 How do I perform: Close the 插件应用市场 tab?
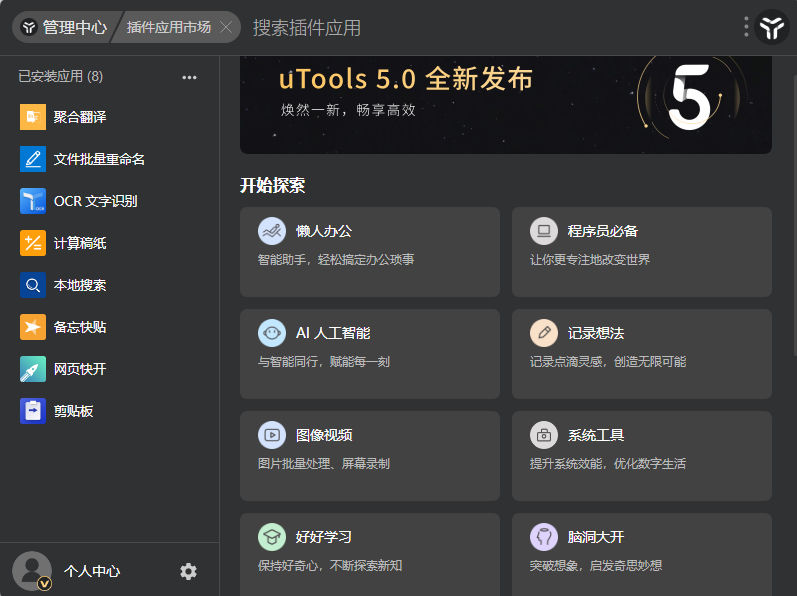click(x=226, y=27)
